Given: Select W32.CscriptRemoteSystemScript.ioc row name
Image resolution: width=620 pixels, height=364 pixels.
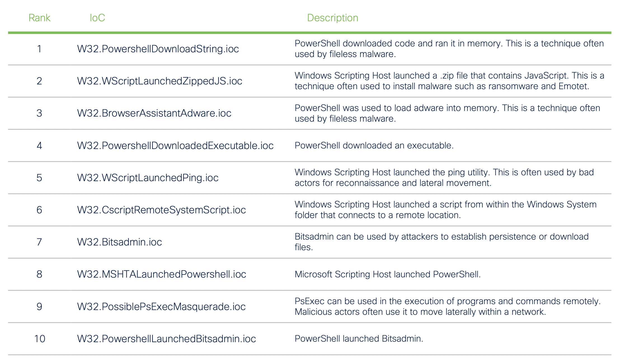Looking at the screenshot, I should [x=161, y=210].
